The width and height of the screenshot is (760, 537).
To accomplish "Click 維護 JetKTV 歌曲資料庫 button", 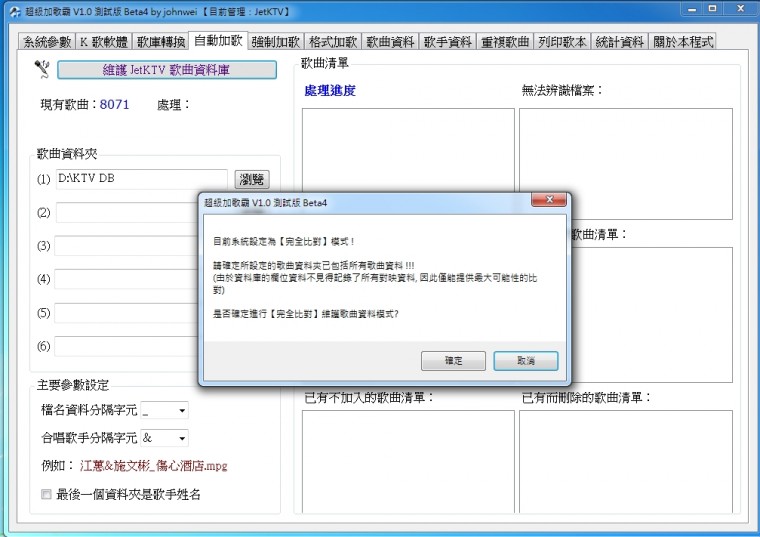I will (x=167, y=70).
